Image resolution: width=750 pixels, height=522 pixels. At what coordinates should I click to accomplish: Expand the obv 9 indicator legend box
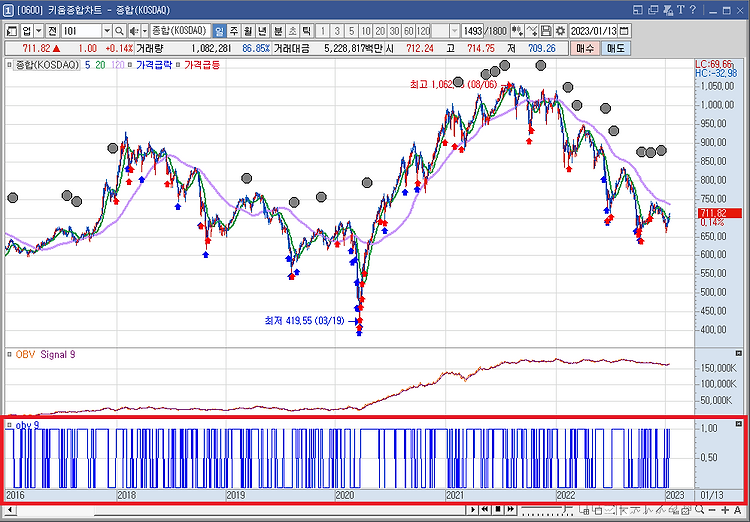coord(9,425)
